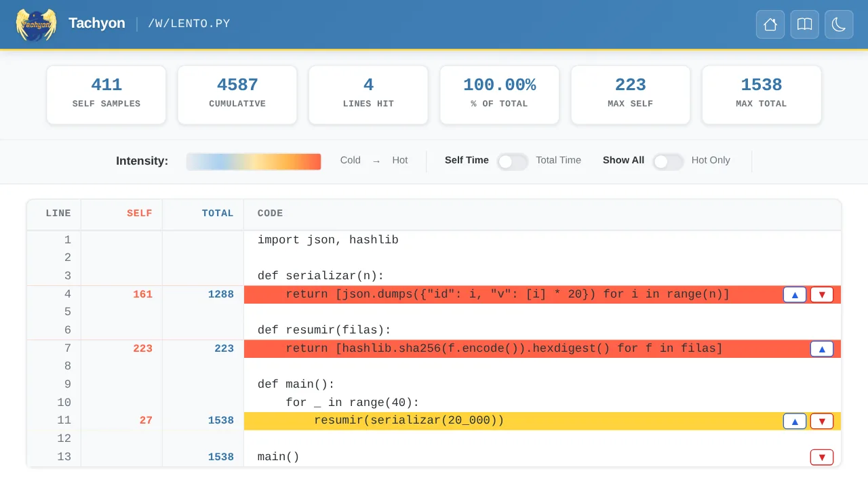Click the "Total Time" label
868x488 pixels.
tap(558, 161)
